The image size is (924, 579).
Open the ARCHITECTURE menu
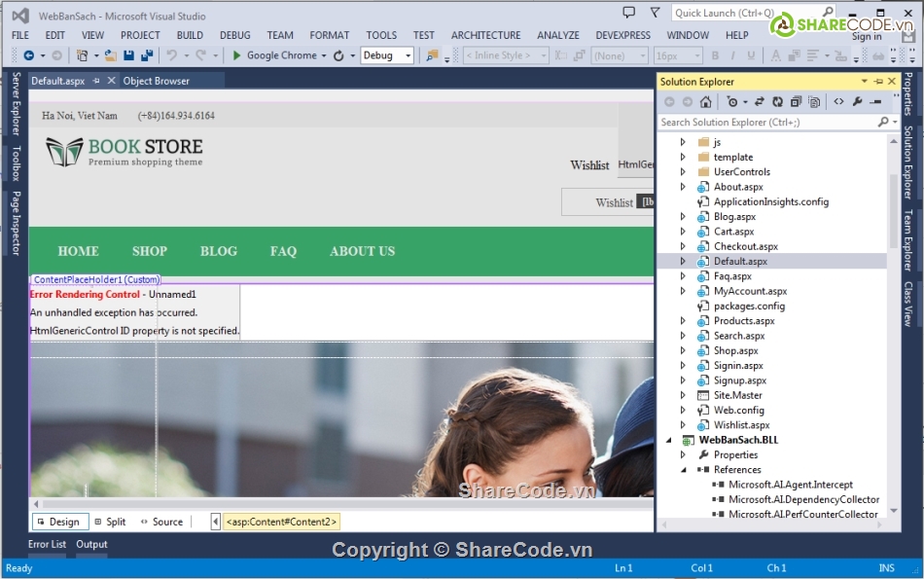485,35
